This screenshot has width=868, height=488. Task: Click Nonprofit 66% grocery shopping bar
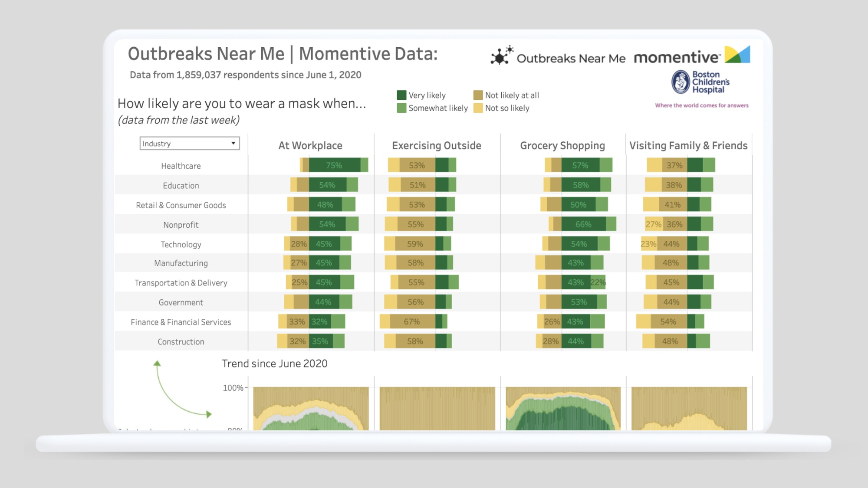[x=583, y=224]
